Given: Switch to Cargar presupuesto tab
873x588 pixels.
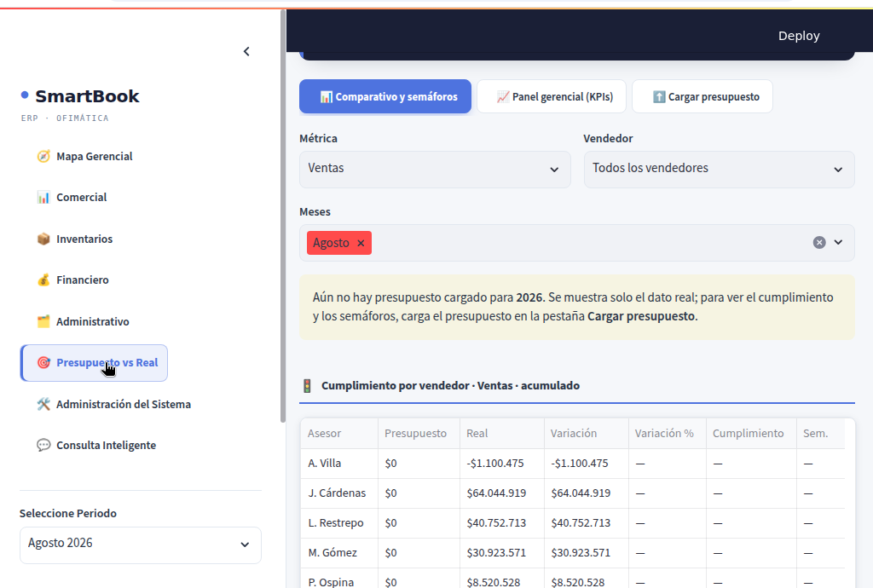Looking at the screenshot, I should [702, 97].
